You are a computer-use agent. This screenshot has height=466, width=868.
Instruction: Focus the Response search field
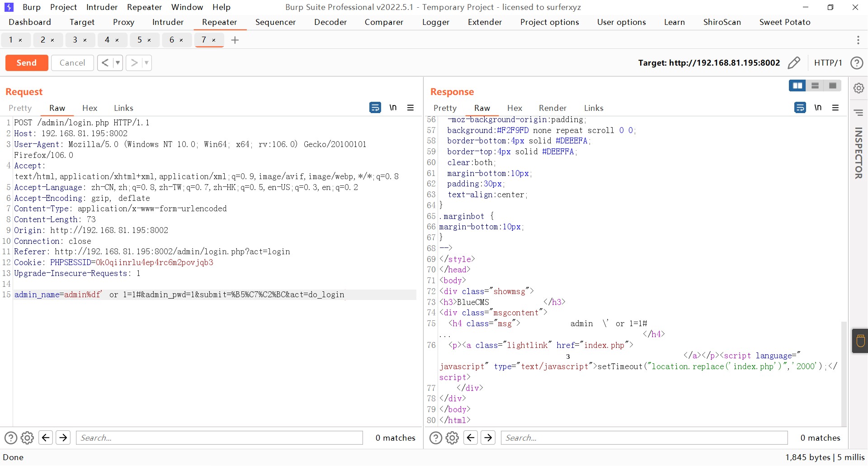click(x=644, y=438)
